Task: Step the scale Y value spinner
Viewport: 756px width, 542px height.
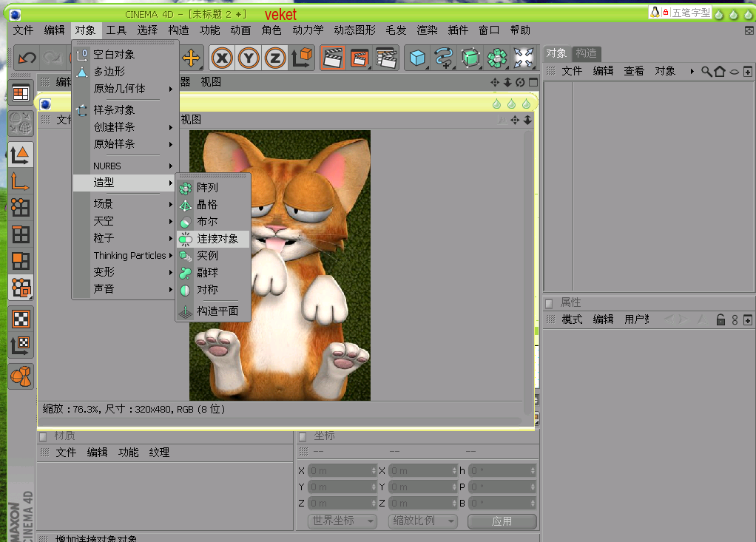Action: (454, 487)
